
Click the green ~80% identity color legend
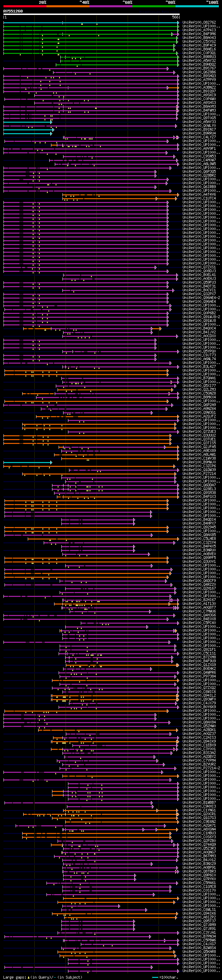point(154,6)
